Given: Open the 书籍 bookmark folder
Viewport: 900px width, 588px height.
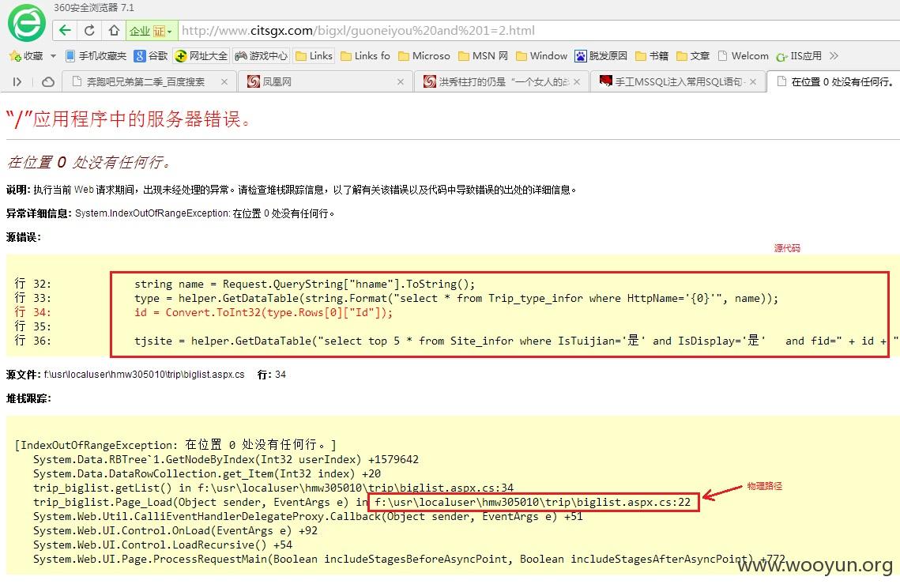Looking at the screenshot, I should point(652,55).
